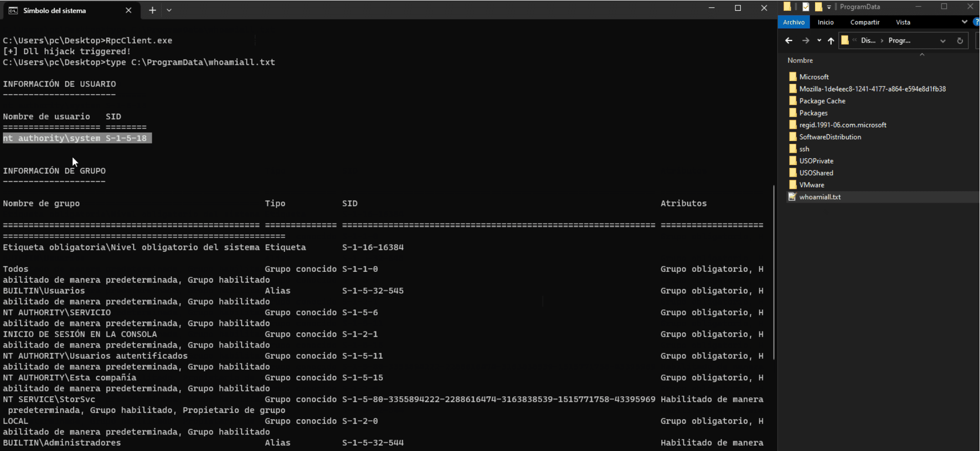This screenshot has width=980, height=451.
Task: Click '[+] Dll hijack triggered!' output
Action: [67, 51]
